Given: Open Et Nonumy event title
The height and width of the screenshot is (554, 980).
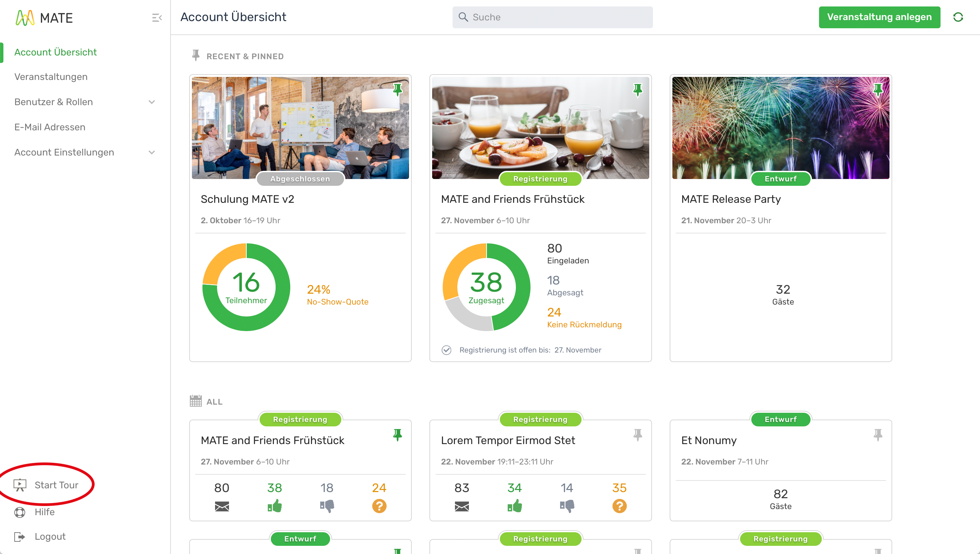Looking at the screenshot, I should 709,441.
